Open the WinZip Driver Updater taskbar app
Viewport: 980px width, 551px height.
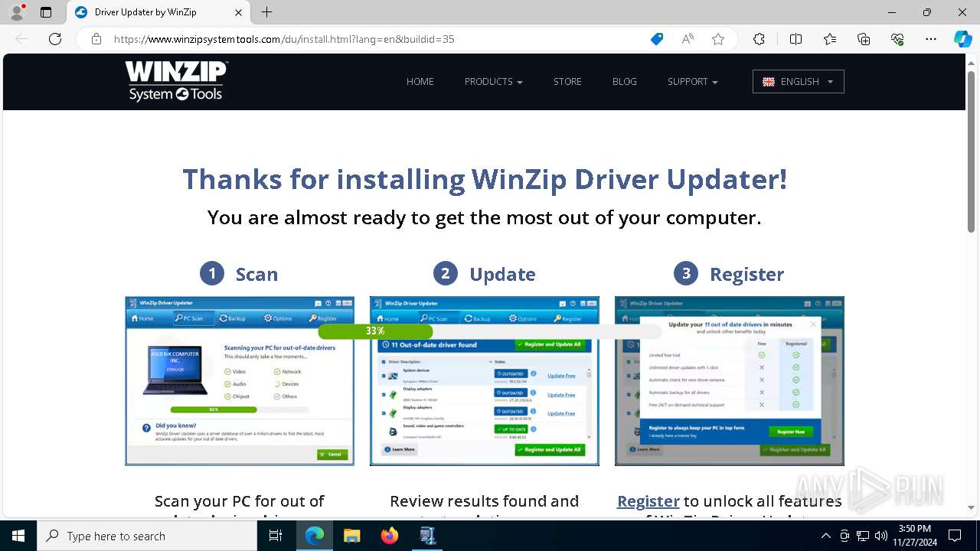point(428,536)
